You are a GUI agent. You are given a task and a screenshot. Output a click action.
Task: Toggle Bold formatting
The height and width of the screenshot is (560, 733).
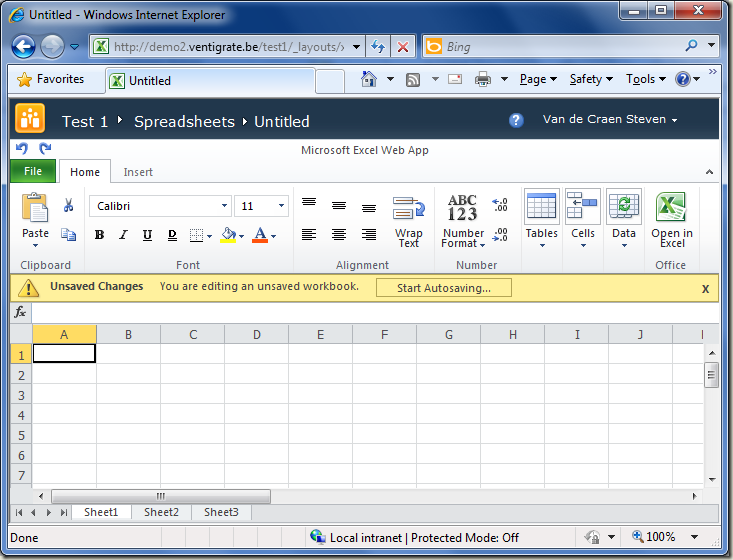click(x=99, y=235)
